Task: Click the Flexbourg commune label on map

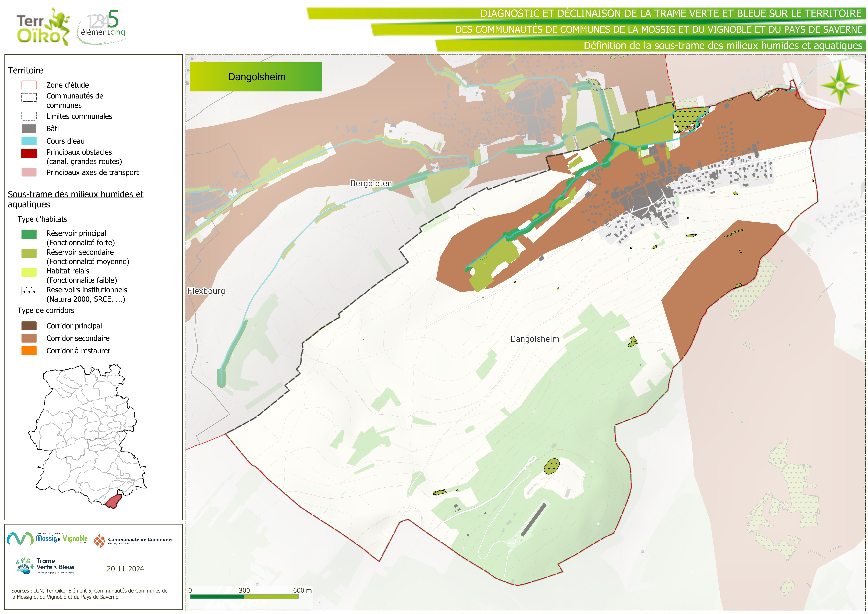Action: (206, 291)
